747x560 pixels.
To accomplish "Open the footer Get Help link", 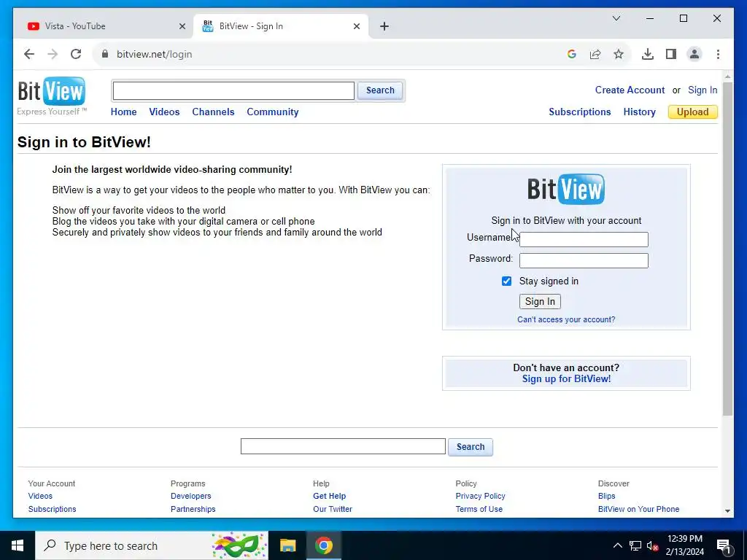I will (x=329, y=496).
